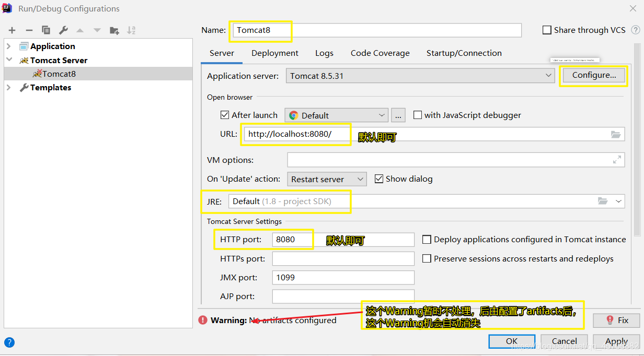The width and height of the screenshot is (644, 356).
Task: Move configuration up arrow
Action: pyautogui.click(x=80, y=30)
